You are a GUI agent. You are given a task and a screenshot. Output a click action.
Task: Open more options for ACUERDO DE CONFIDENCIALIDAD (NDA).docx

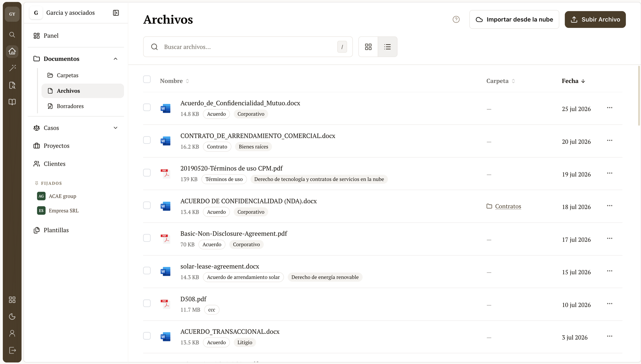610,206
